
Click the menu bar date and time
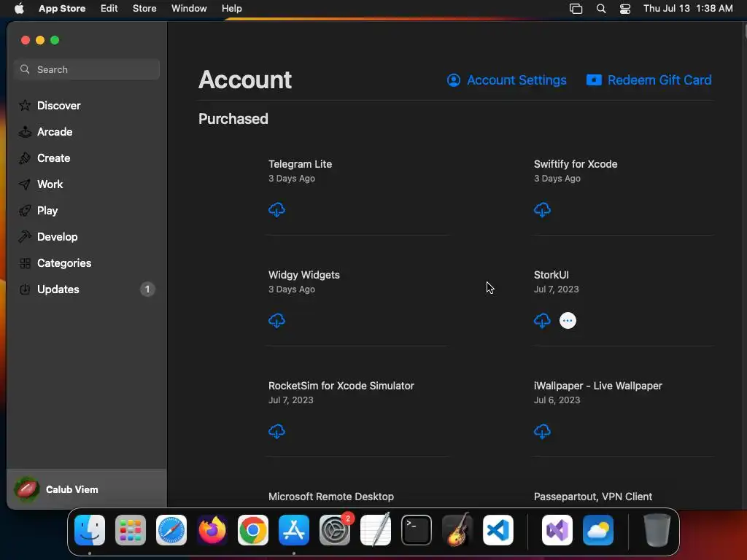click(x=688, y=9)
